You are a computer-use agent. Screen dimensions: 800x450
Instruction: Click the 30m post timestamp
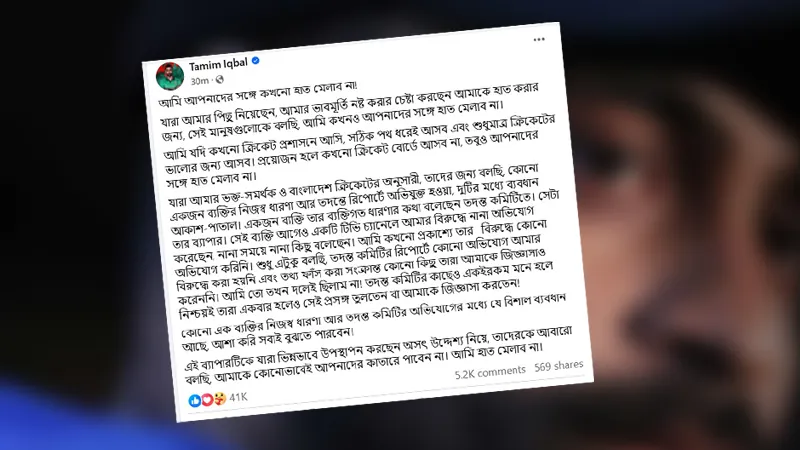pyautogui.click(x=199, y=81)
